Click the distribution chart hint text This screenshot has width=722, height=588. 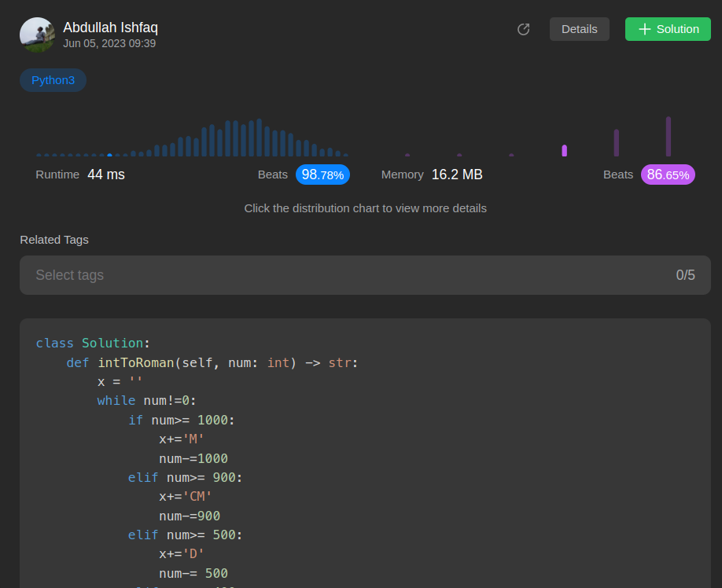[x=365, y=208]
